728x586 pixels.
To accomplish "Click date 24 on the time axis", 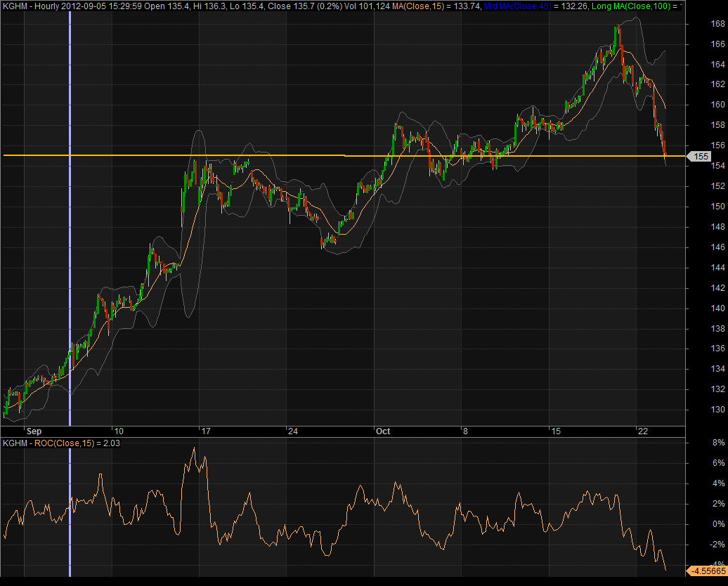I will coord(293,431).
